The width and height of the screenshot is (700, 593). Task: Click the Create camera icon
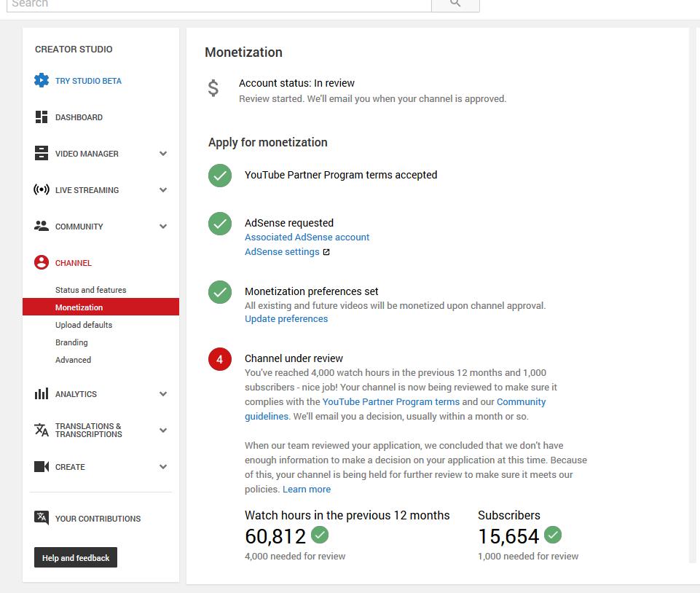[x=42, y=467]
